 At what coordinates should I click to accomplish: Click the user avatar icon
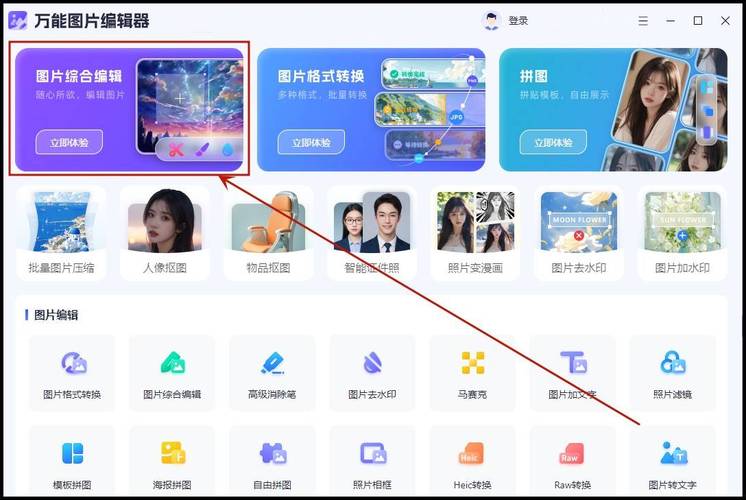(491, 20)
